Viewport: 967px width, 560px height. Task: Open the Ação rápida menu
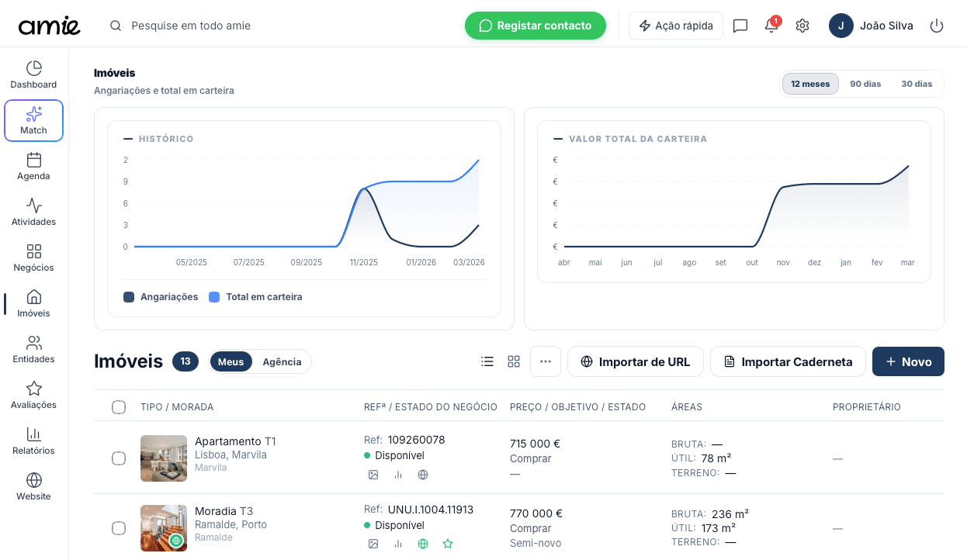pos(675,26)
